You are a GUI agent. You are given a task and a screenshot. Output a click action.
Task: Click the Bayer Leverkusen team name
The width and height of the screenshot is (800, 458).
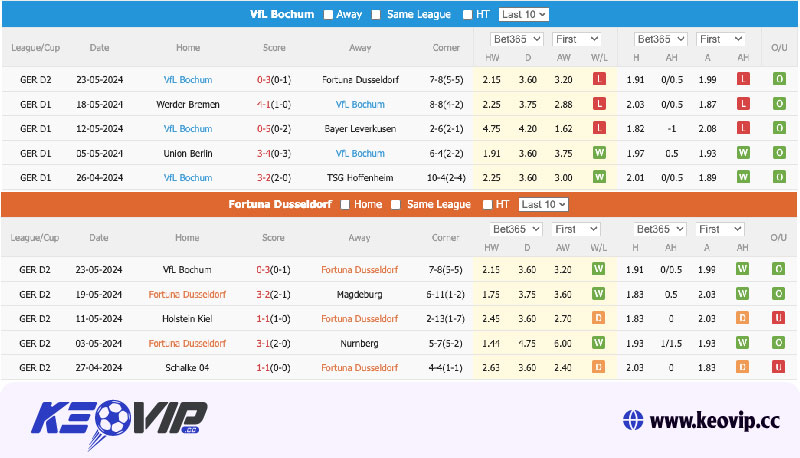click(x=360, y=129)
